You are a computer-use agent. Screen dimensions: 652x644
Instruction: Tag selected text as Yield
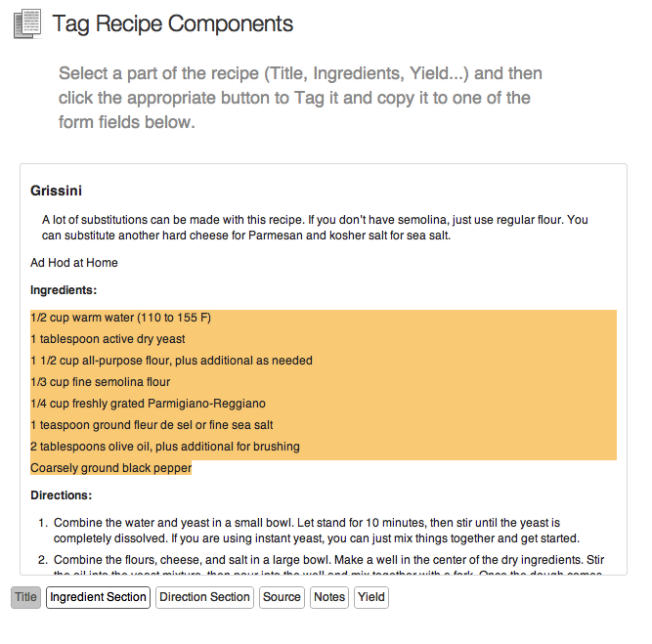(371, 597)
